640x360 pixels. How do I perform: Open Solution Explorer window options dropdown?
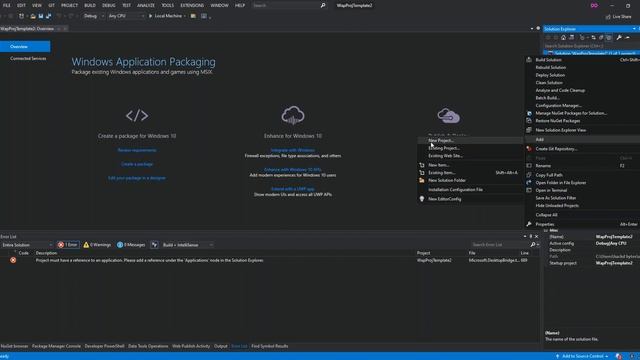[634, 29]
